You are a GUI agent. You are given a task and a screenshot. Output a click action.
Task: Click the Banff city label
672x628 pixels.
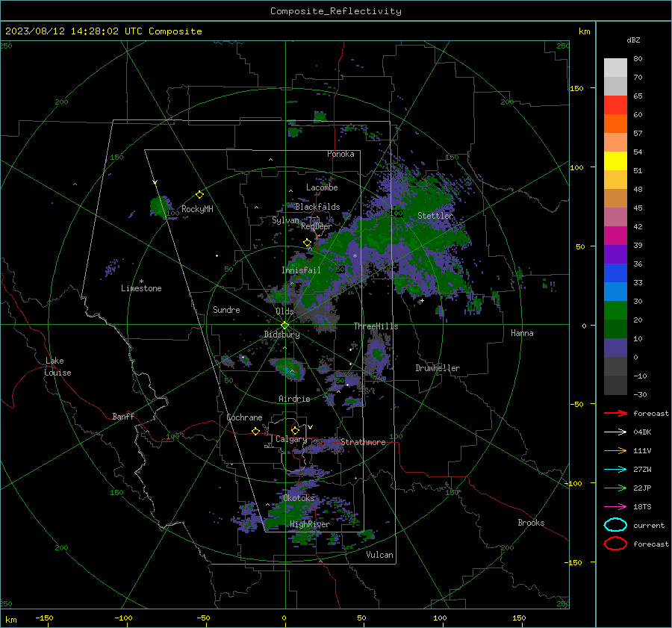(x=123, y=416)
